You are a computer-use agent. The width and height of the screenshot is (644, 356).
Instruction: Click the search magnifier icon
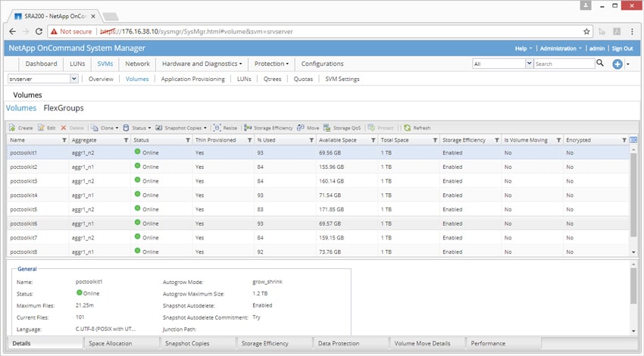(600, 63)
